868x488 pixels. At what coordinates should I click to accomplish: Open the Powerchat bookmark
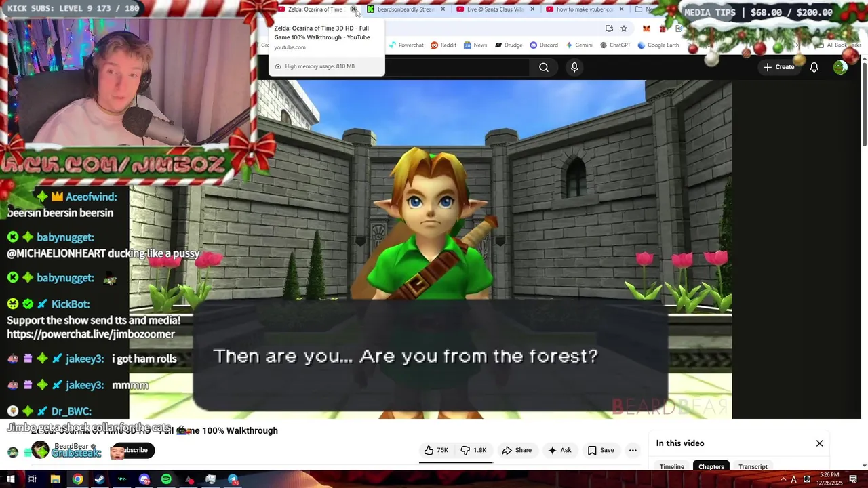(x=406, y=45)
